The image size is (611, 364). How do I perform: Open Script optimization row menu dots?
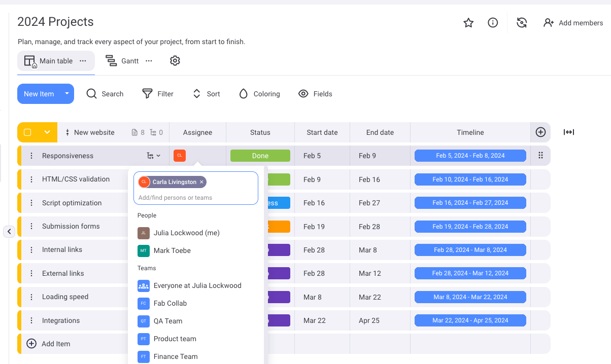pyautogui.click(x=31, y=203)
